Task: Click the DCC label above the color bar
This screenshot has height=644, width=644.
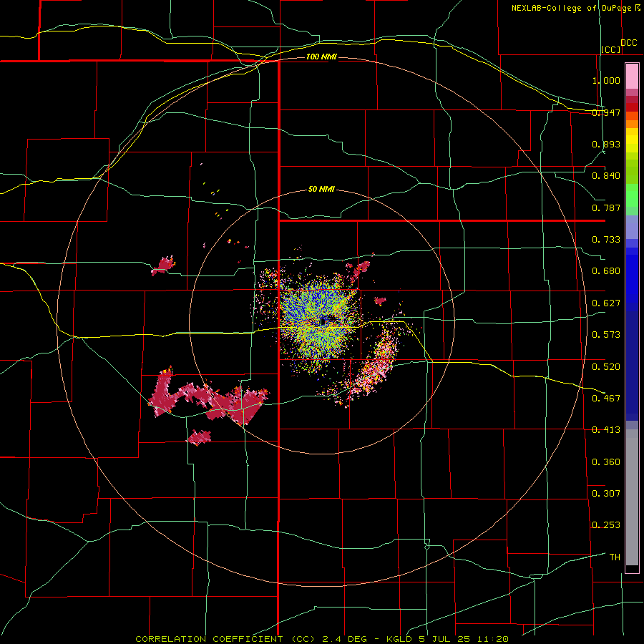Action: coord(628,43)
